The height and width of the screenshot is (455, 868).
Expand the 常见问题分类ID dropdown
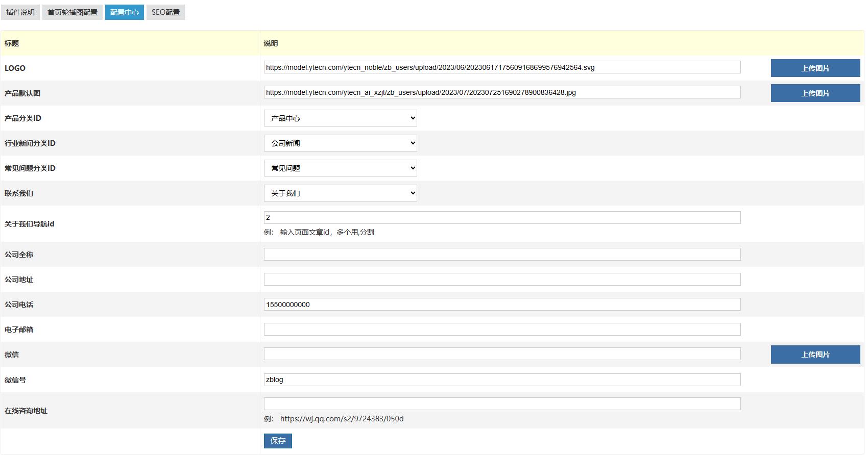[340, 168]
